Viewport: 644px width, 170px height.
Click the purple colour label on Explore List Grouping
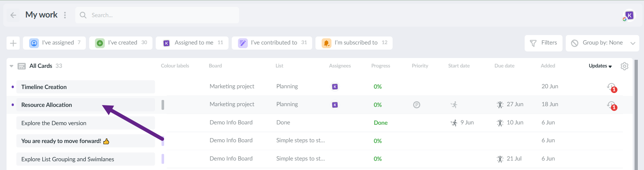[163, 159]
